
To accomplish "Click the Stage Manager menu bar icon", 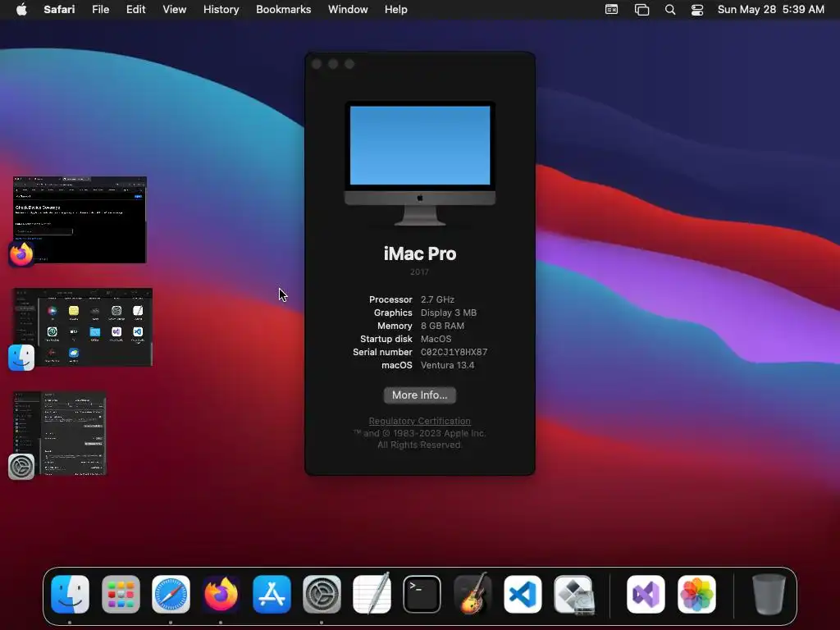I will point(641,10).
